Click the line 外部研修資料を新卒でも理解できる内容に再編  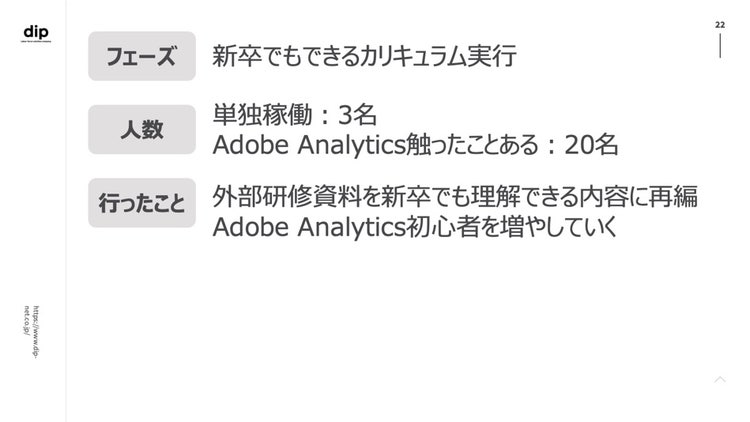[455, 197]
